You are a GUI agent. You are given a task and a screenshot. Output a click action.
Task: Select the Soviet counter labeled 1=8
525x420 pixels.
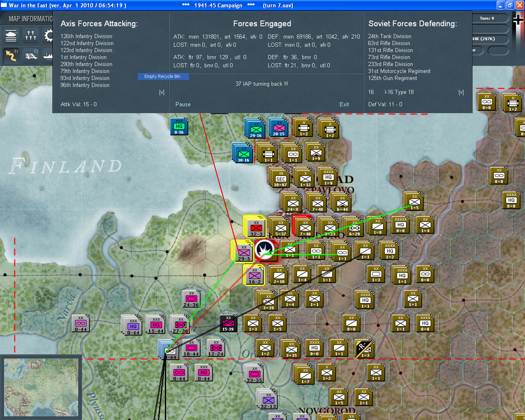point(377,227)
